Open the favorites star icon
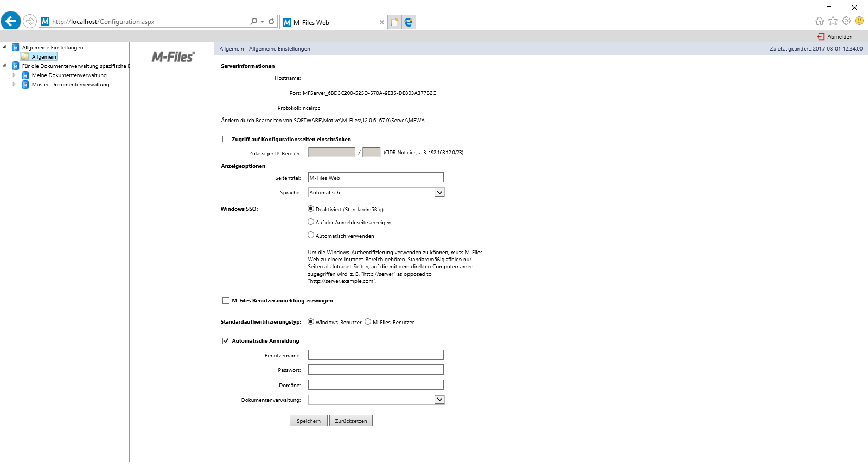 click(x=833, y=21)
